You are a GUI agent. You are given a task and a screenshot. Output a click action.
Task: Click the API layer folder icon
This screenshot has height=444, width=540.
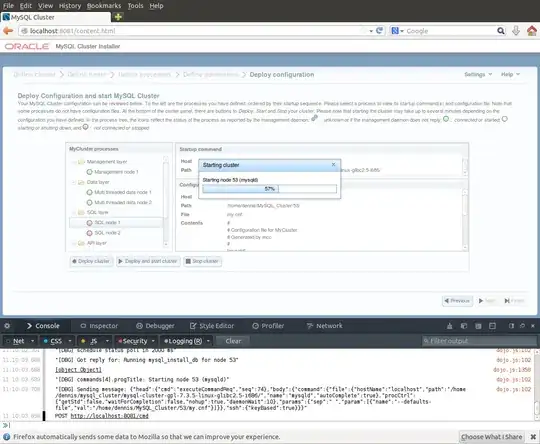coord(81,243)
